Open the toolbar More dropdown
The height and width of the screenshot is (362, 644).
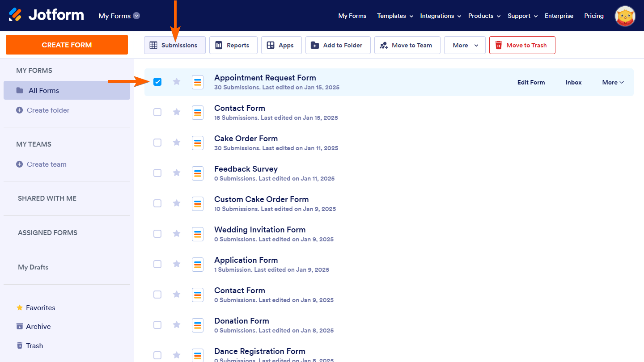[465, 45]
